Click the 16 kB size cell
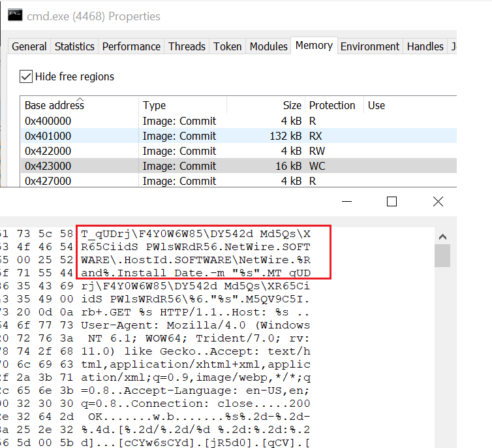The width and height of the screenshot is (492, 448). [288, 166]
